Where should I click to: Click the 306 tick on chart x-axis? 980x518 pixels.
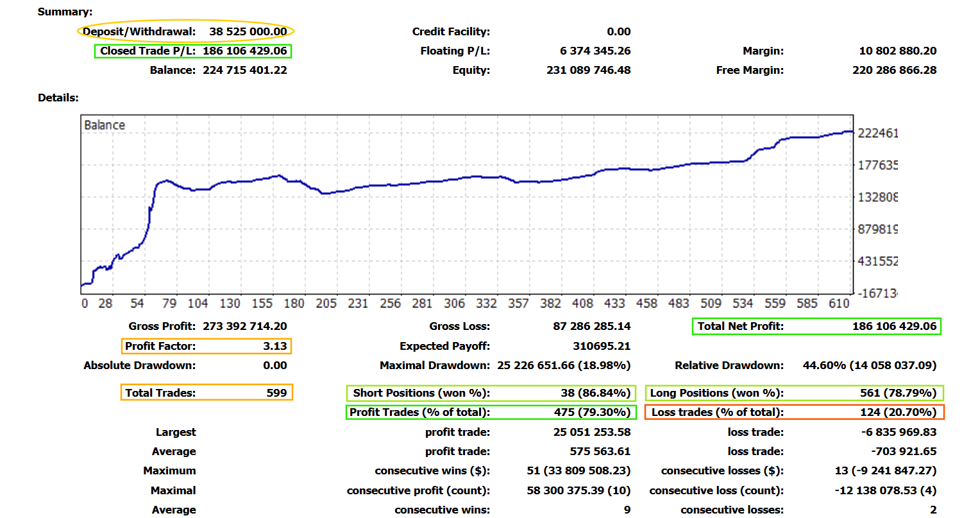point(454,304)
